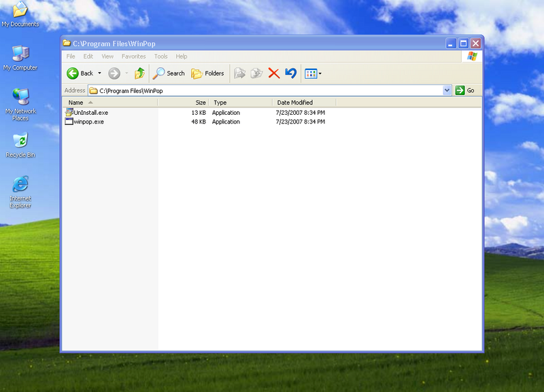Open the Search pane
The image size is (544, 392).
coord(169,73)
